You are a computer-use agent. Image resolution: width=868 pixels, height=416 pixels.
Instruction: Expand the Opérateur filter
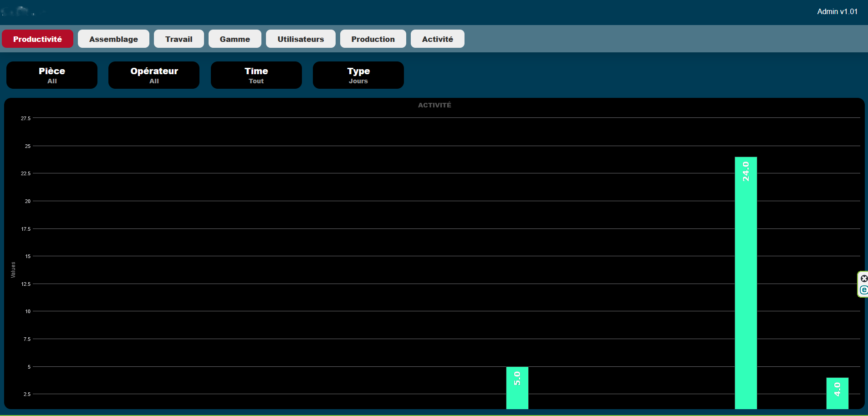154,75
